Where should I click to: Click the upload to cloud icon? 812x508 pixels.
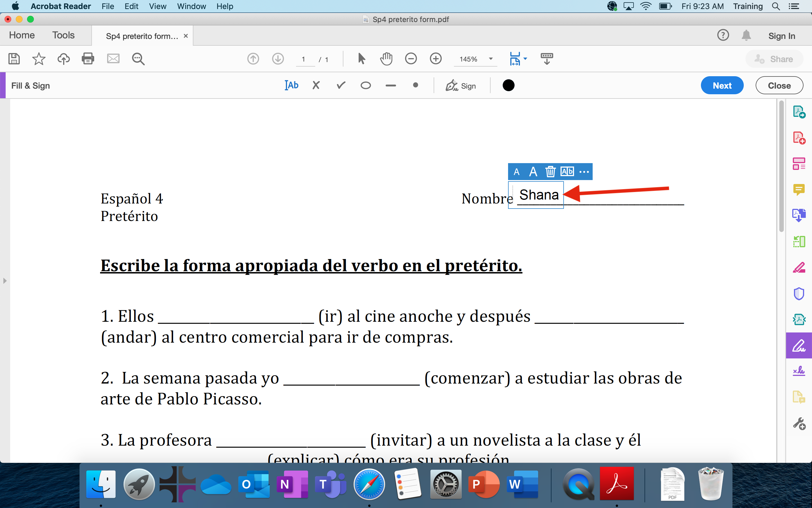(x=63, y=59)
